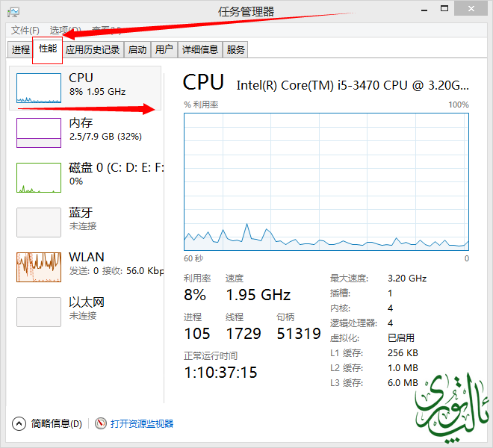Select the 以太网 empty graph thumbnail

coord(39,312)
